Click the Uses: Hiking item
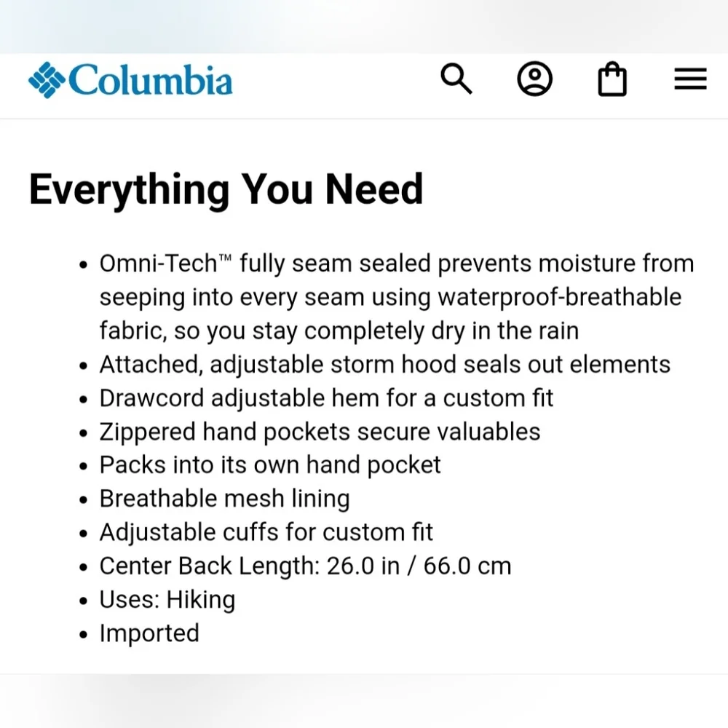 tap(167, 600)
